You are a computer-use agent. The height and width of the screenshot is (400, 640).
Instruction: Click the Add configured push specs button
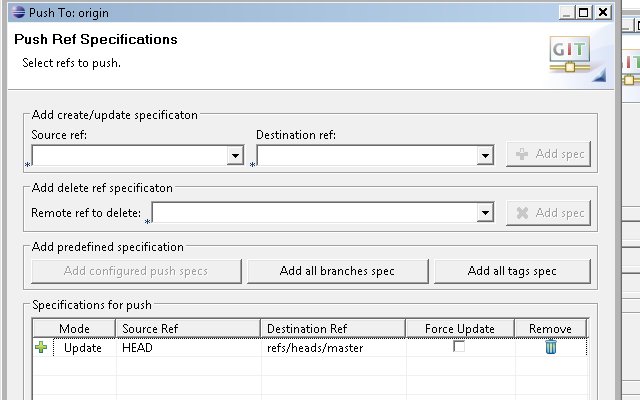tap(136, 271)
